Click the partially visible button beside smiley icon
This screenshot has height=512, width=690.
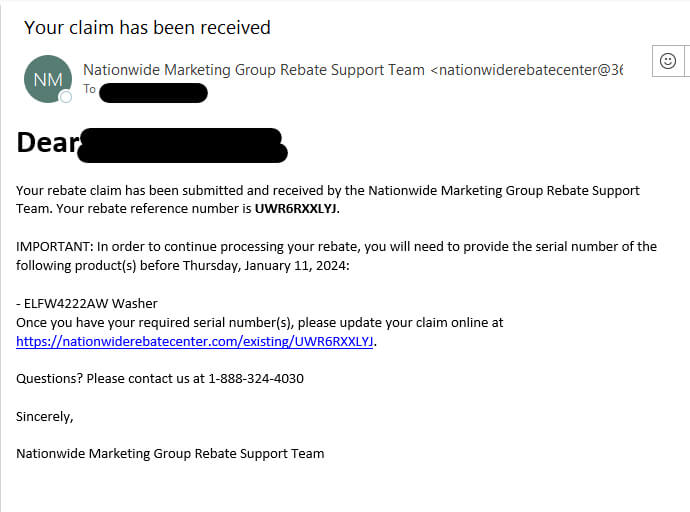click(x=687, y=61)
